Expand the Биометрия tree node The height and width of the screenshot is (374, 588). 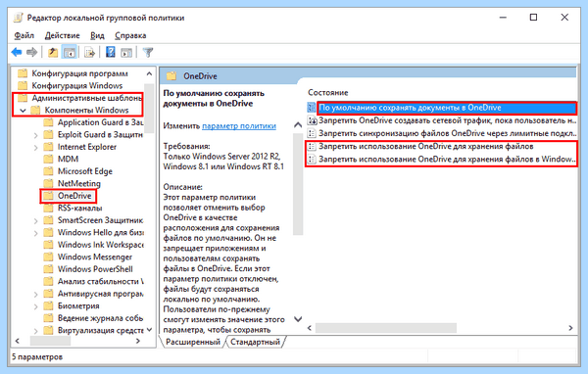35,306
